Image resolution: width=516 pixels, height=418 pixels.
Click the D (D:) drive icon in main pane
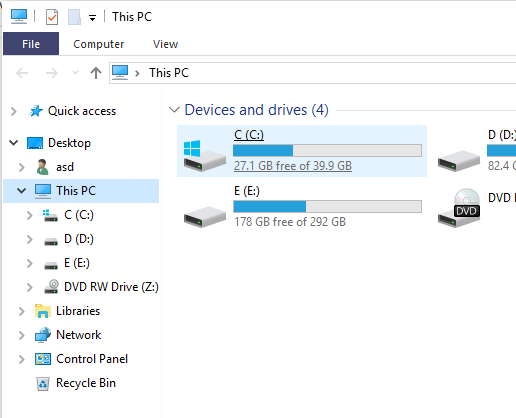[x=459, y=161]
